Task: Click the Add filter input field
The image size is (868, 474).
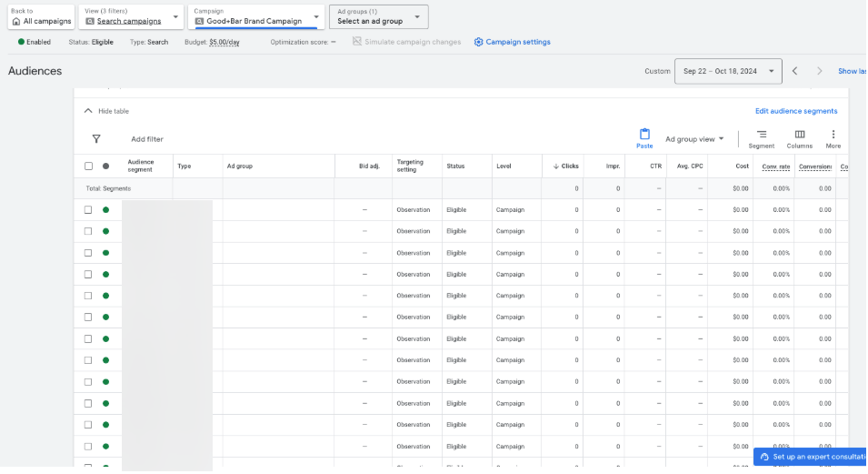Action: coord(147,139)
